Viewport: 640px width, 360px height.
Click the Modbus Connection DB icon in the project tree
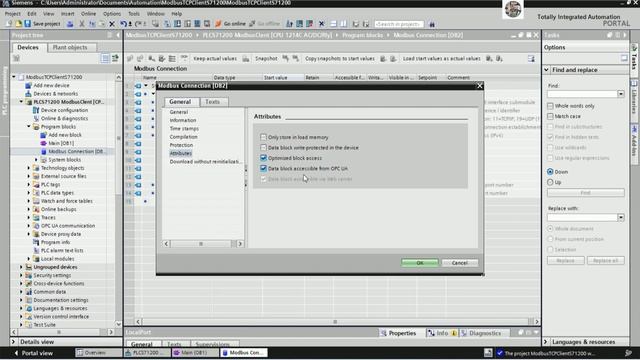(44, 151)
